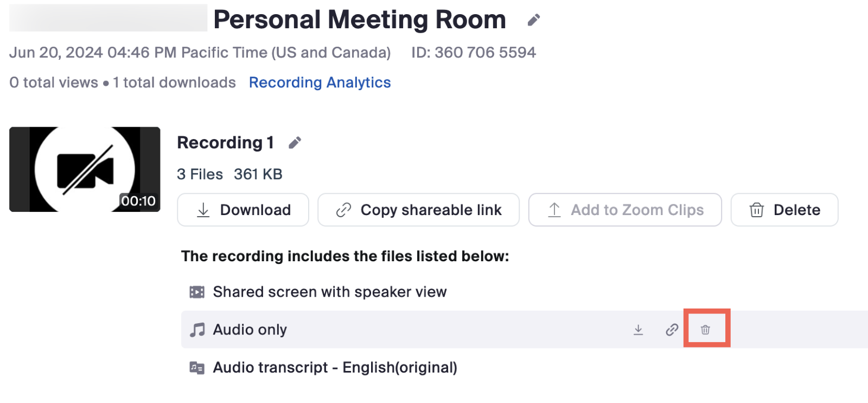Copy the Audio only file link via the chain icon
868x403 pixels.
point(672,329)
